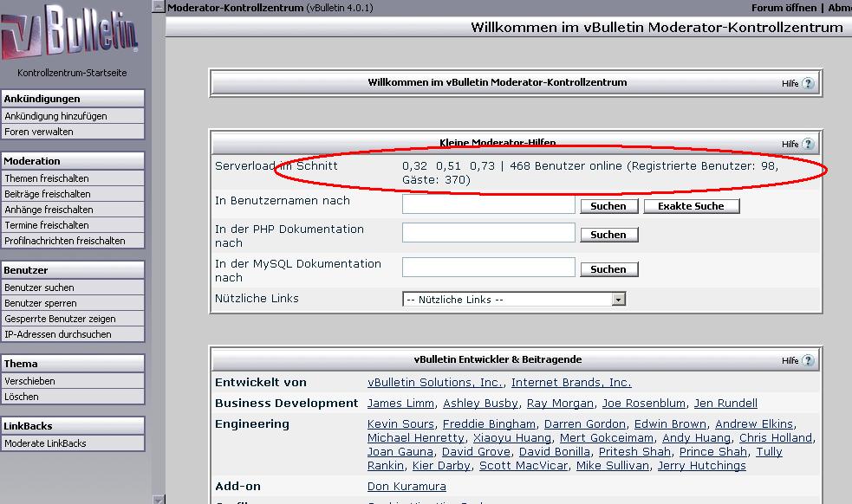The image size is (852, 504).
Task: Open Beiträge freischalten
Action: point(73,195)
